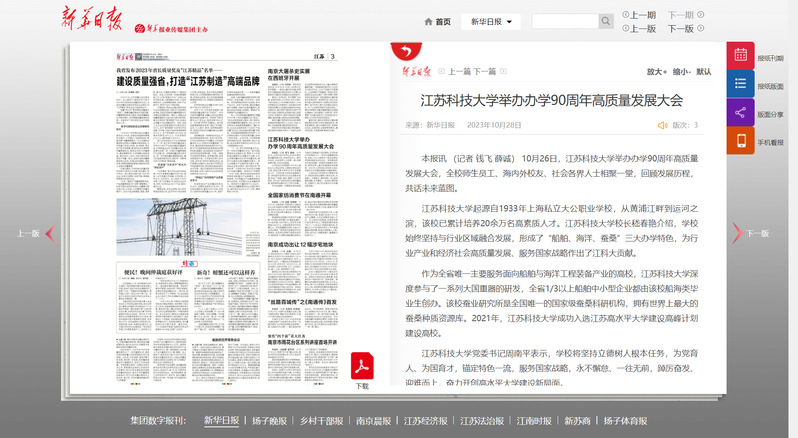Viewport: 798px width, 438px height.
Task: Click 缩小 to shrink article text
Action: (680, 72)
